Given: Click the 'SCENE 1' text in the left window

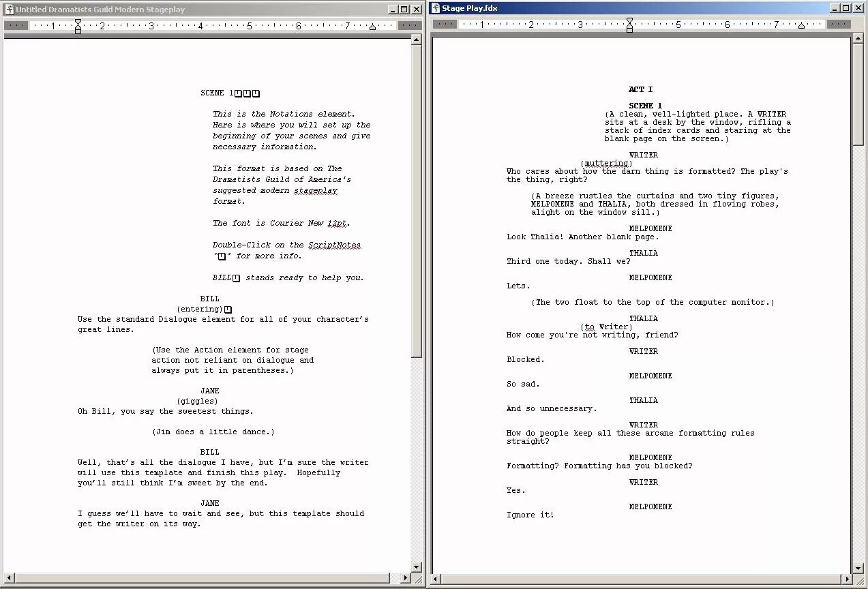Looking at the screenshot, I should pos(218,93).
